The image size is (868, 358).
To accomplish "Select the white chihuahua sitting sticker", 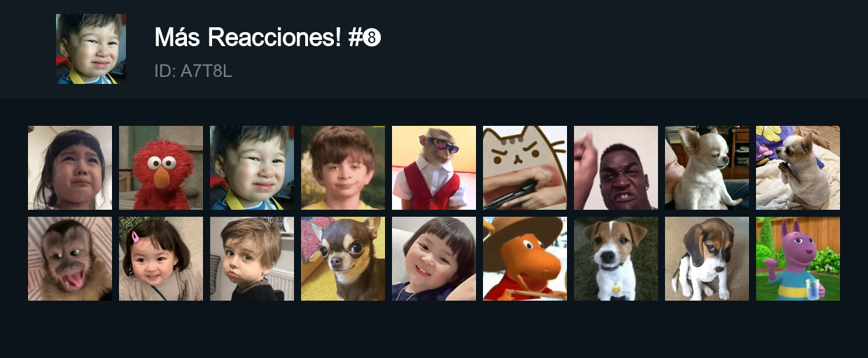I will click(707, 168).
